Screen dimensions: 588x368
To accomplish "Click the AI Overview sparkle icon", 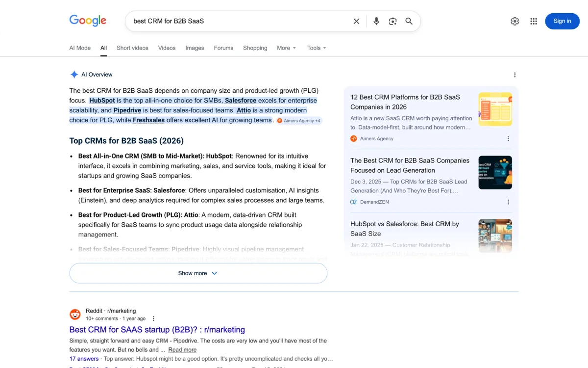I will click(x=74, y=75).
